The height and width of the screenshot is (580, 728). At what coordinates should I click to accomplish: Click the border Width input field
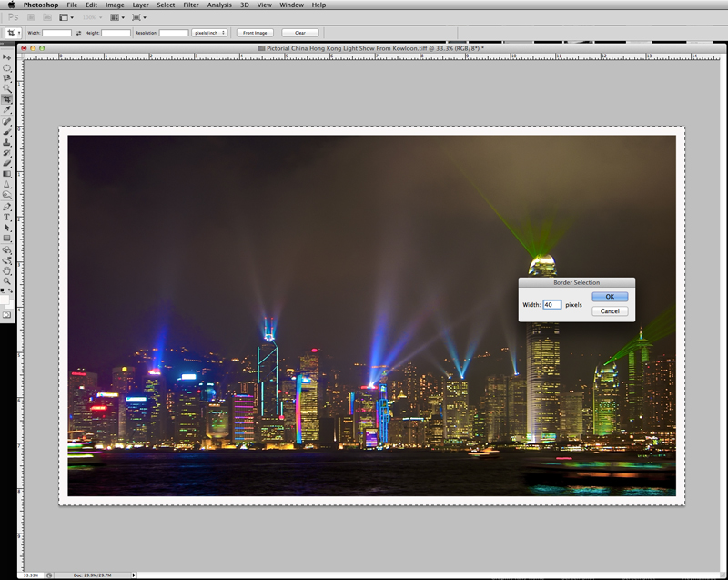pyautogui.click(x=552, y=305)
